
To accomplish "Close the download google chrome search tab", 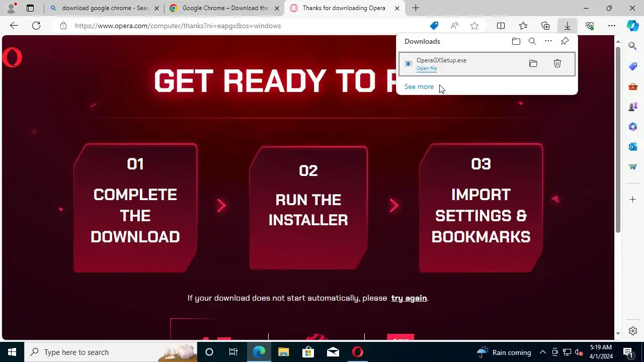I will [156, 8].
